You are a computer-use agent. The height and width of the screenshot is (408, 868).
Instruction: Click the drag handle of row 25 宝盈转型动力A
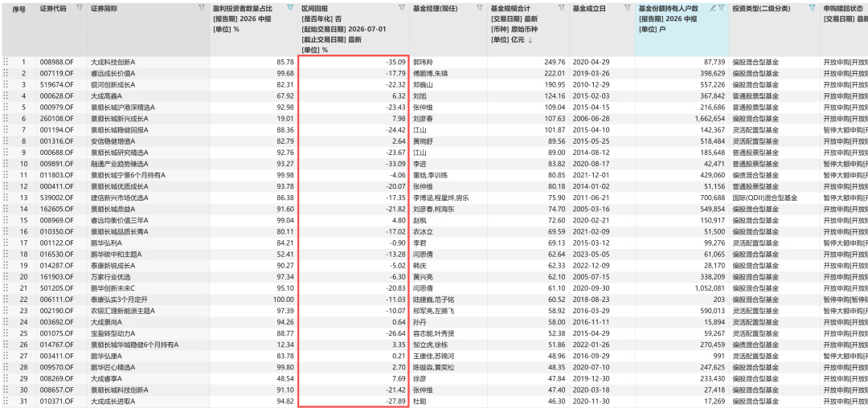[6, 333]
